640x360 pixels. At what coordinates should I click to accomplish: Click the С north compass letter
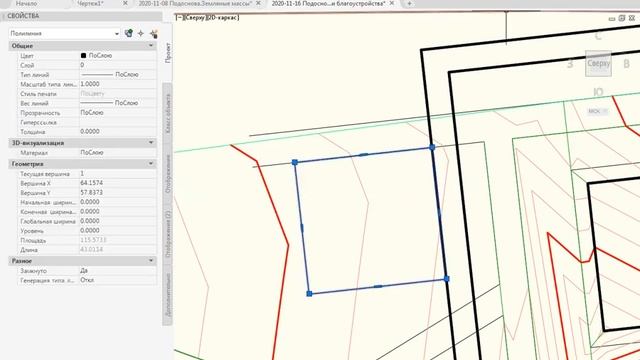click(x=598, y=36)
